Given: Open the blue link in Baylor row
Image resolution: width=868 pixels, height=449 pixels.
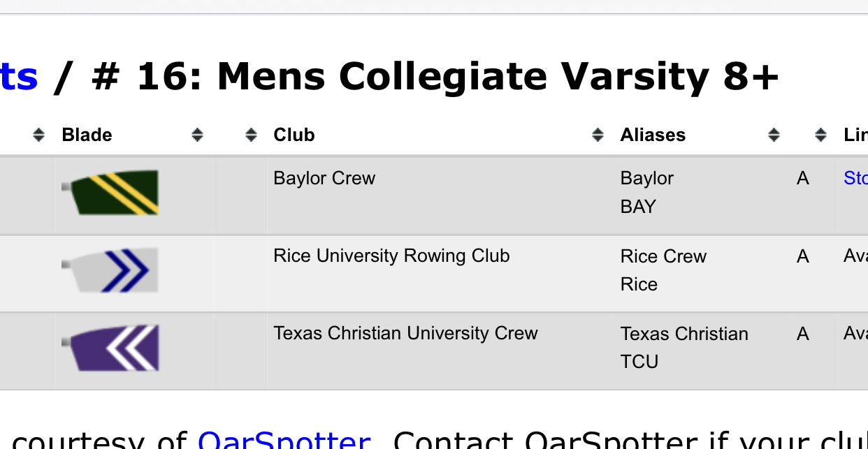Looking at the screenshot, I should 855,178.
